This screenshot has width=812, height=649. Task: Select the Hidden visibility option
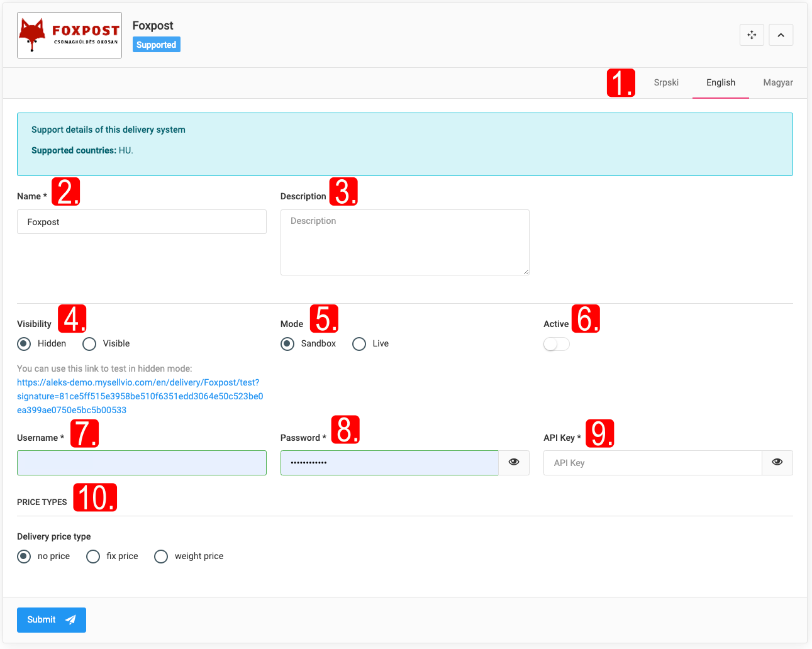pyautogui.click(x=25, y=344)
